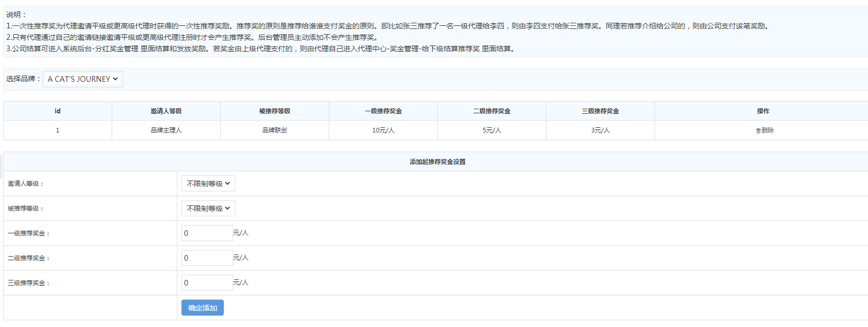This screenshot has height=327, width=868.
Task: Click the 添加起推荐奖金设置 section title
Action: point(437,162)
